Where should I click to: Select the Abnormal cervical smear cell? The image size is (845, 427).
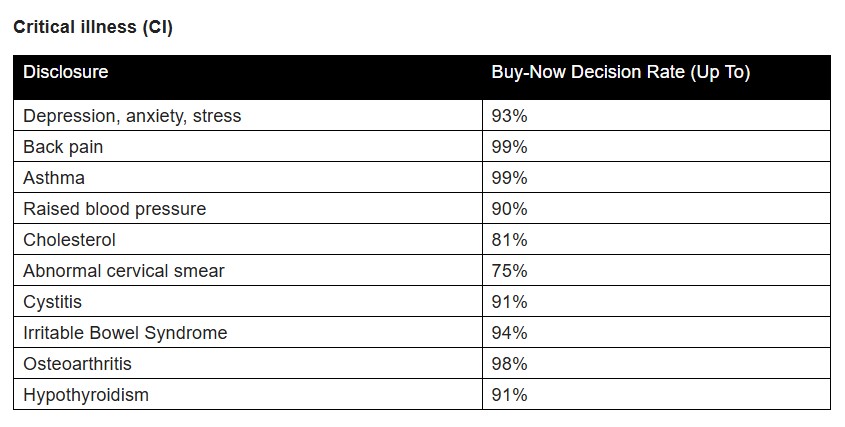[x=124, y=271]
